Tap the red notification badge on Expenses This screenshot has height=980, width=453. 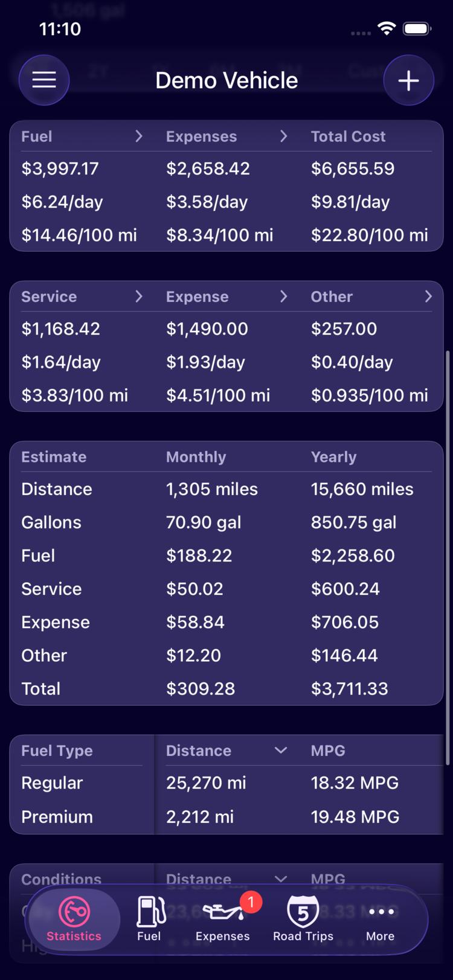click(x=251, y=902)
